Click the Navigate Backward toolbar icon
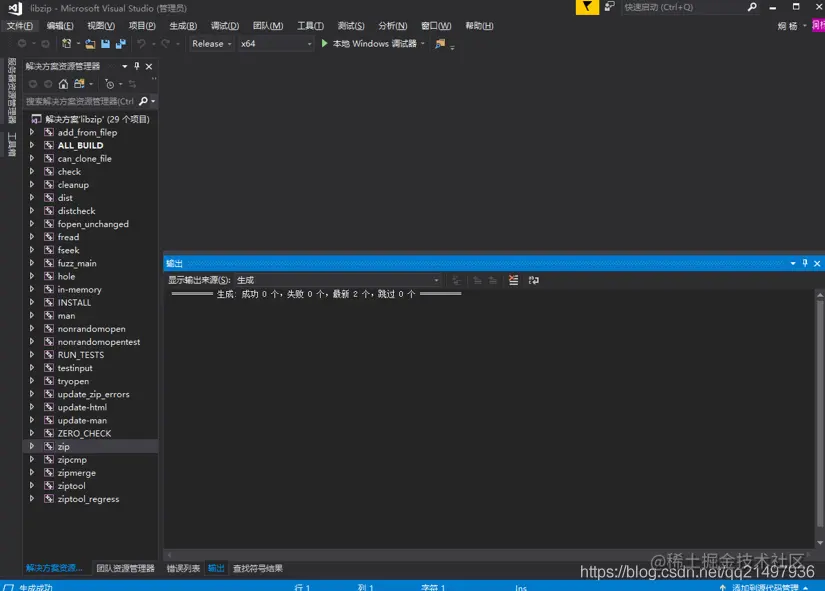This screenshot has height=591, width=825. pyautogui.click(x=22, y=44)
